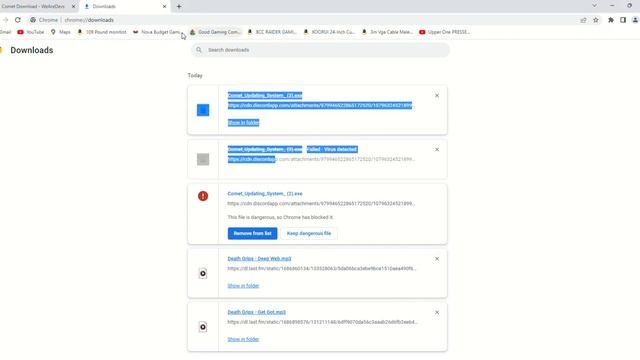Click the grey file icon of the failed download
The width and height of the screenshot is (640, 360).
click(203, 159)
